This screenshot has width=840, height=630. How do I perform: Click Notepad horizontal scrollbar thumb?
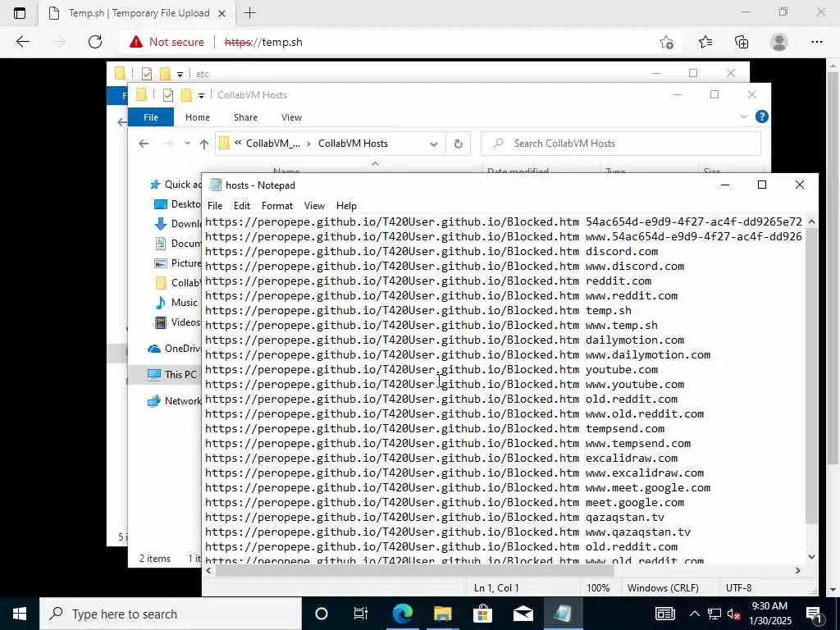tap(414, 571)
